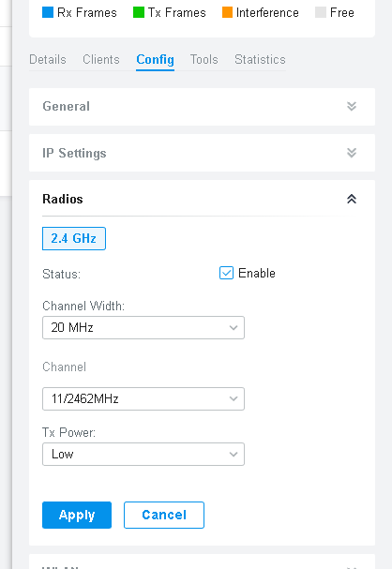The width and height of the screenshot is (392, 569).
Task: Switch to the Clients tab
Action: 101,59
